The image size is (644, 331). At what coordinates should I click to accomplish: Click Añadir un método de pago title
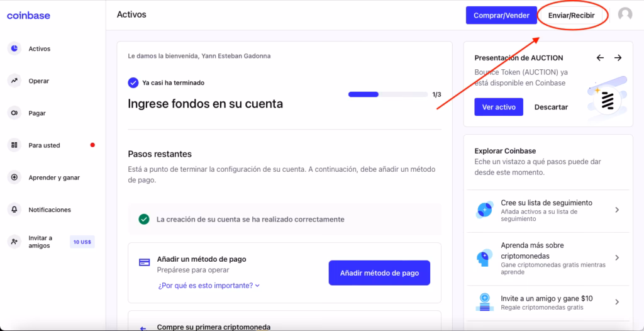(x=202, y=259)
